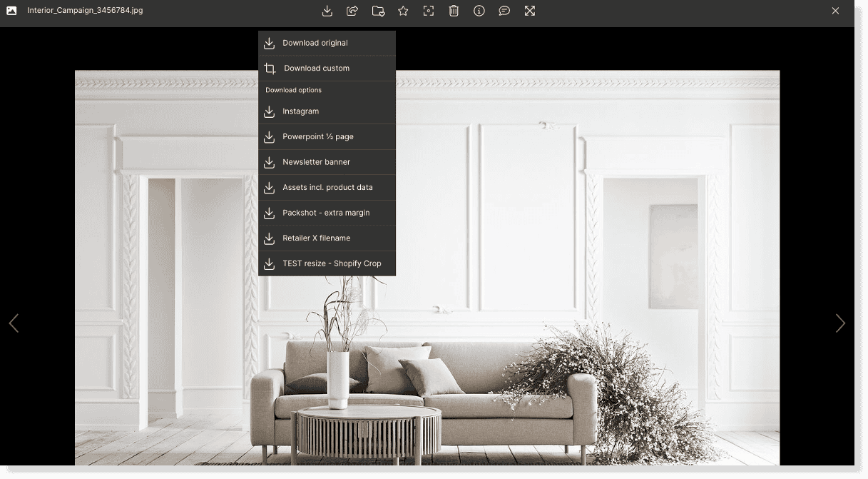Toggle the favorite star for this asset
Screen dimensions: 868x479
(x=403, y=11)
